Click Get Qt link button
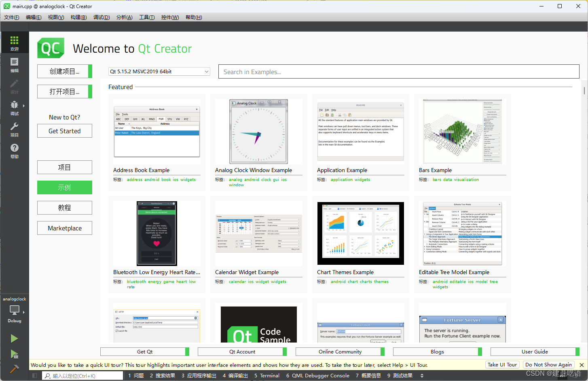Viewport: 588px width, 381px height. tap(145, 351)
